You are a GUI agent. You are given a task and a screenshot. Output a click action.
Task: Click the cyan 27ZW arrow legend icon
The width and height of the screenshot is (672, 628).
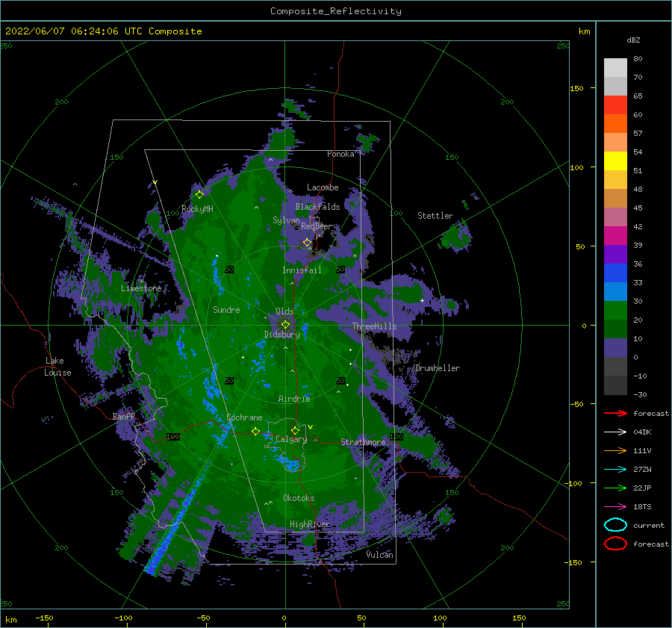click(615, 470)
